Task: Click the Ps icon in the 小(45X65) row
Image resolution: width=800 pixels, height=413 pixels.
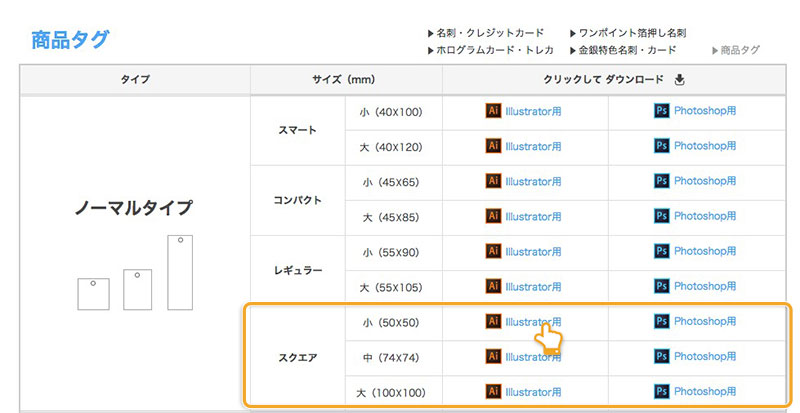Action: point(661,181)
